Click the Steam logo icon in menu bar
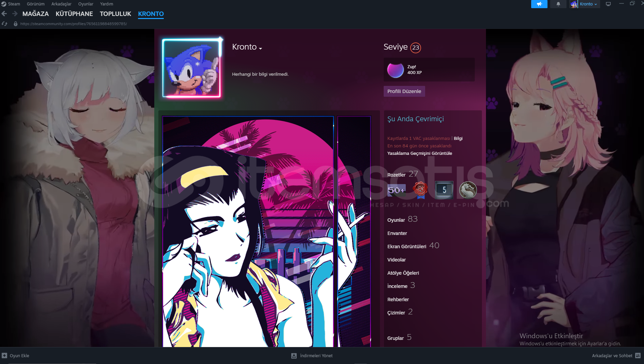Screen dimensions: 644x364 4,4
